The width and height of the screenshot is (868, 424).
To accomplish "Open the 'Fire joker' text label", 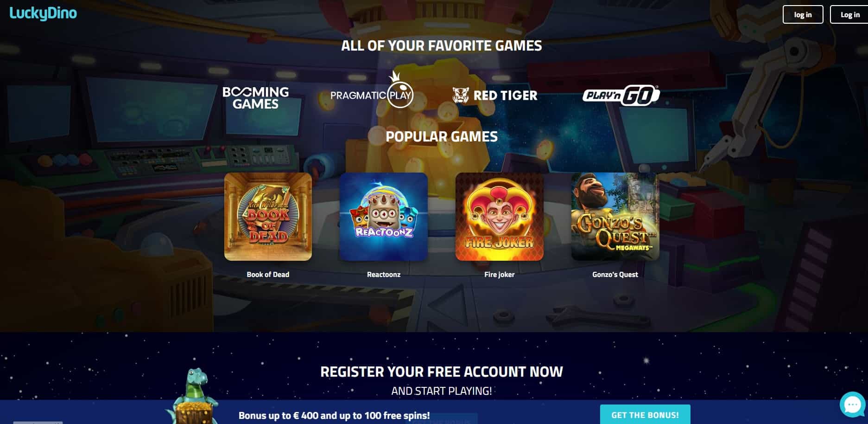I will (x=500, y=275).
